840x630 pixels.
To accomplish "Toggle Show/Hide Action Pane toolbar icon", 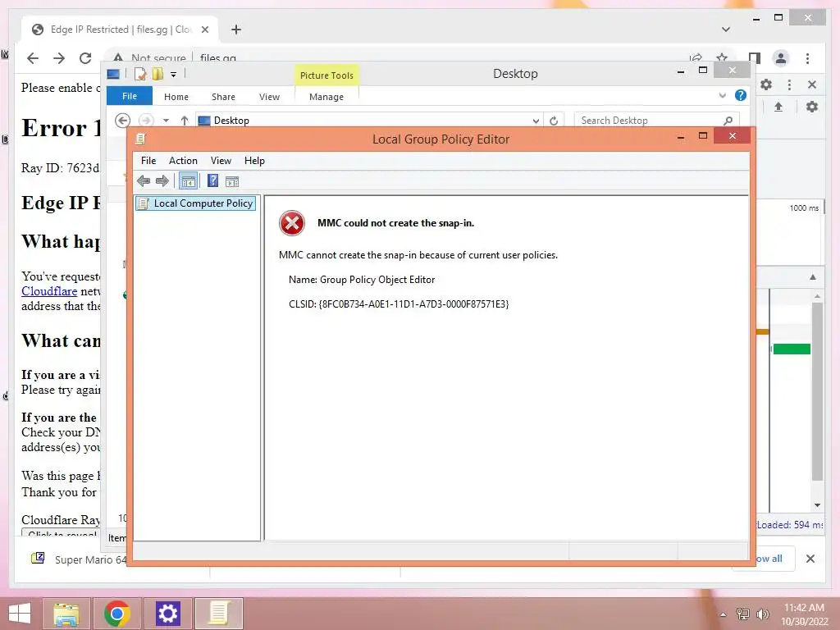I will [x=232, y=181].
